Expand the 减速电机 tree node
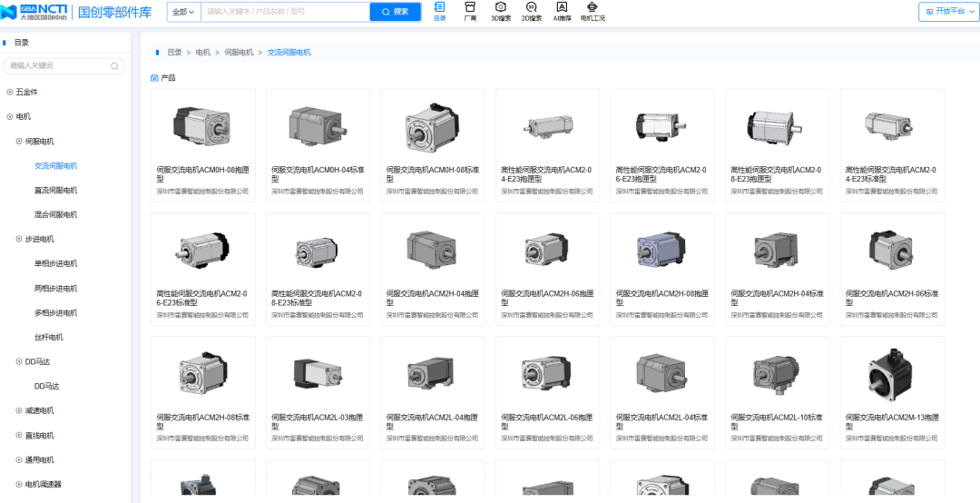Image resolution: width=980 pixels, height=503 pixels. (19, 410)
